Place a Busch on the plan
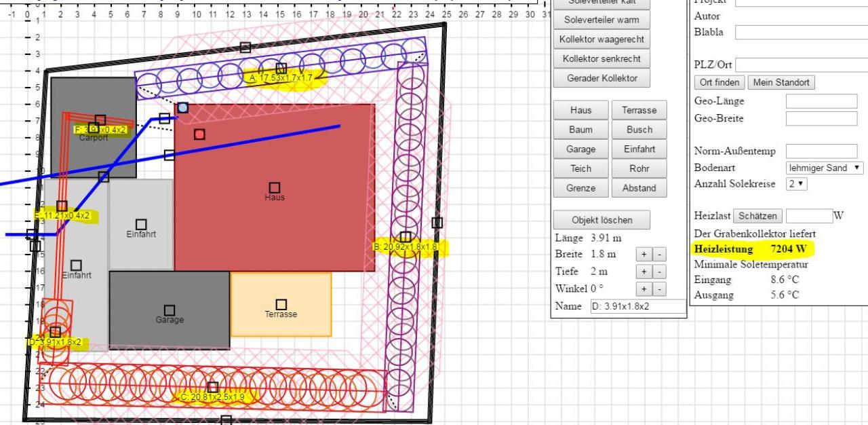 coord(639,130)
